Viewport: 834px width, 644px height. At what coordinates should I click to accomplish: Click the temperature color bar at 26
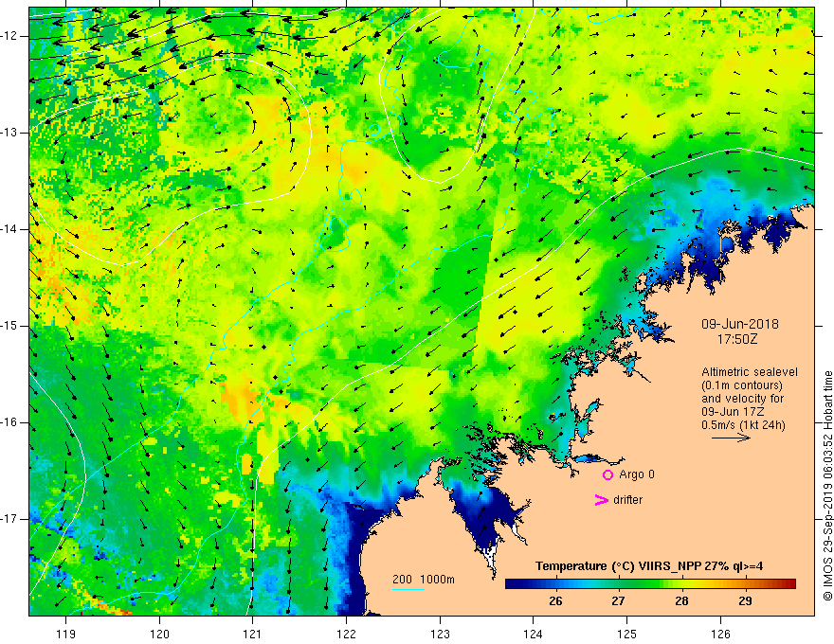(x=555, y=584)
